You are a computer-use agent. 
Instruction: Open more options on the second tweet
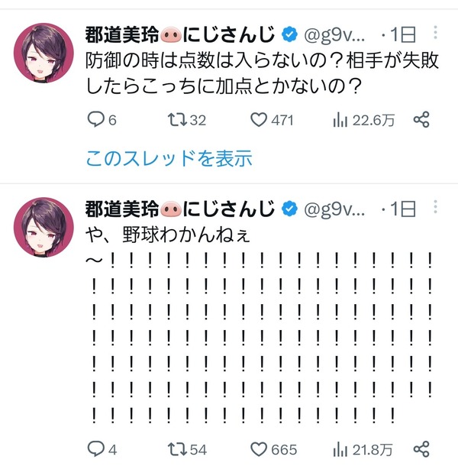coord(435,207)
